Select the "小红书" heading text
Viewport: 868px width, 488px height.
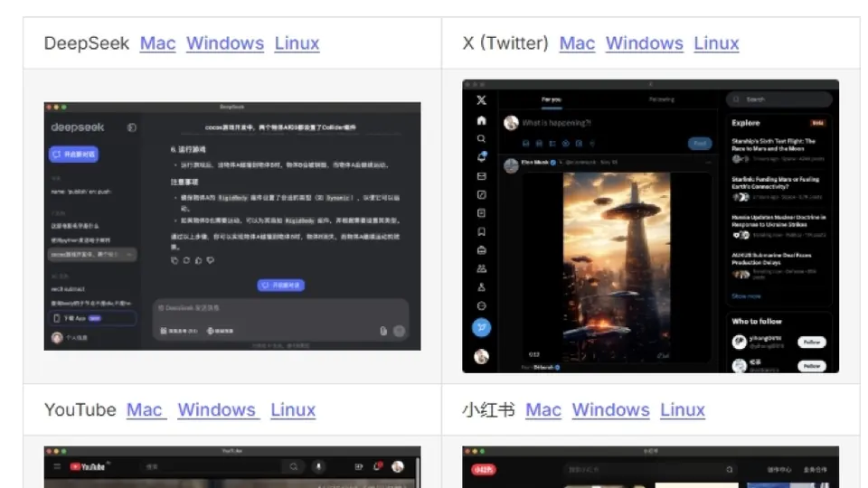pyautogui.click(x=489, y=410)
